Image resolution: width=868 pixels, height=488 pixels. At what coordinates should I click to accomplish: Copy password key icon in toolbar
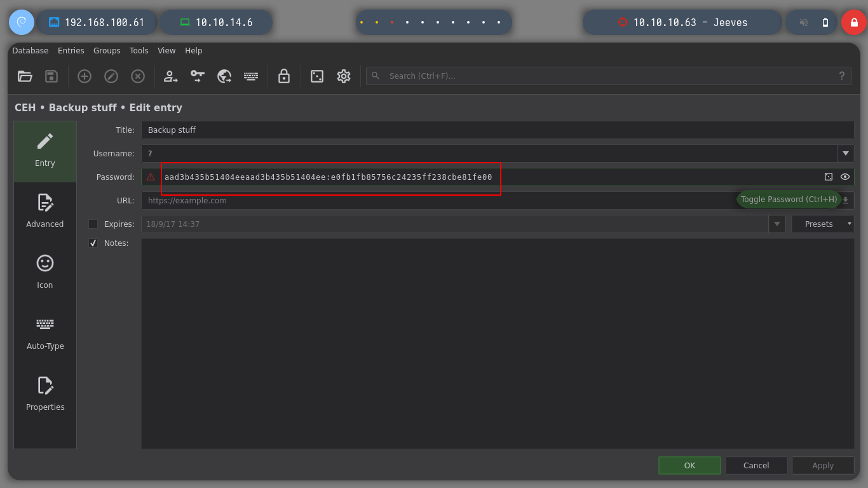coord(198,76)
